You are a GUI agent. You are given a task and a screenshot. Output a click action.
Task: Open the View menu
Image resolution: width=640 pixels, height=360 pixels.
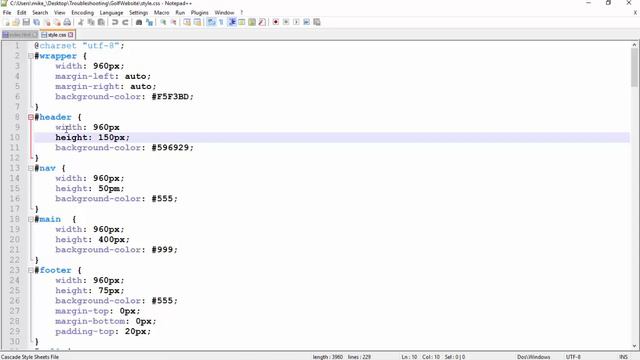tap(60, 13)
